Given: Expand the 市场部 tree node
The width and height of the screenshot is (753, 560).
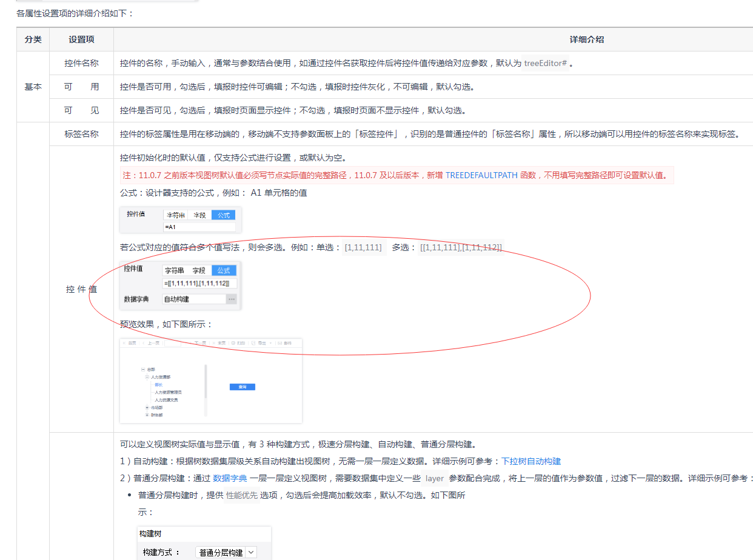Looking at the screenshot, I should [x=147, y=408].
